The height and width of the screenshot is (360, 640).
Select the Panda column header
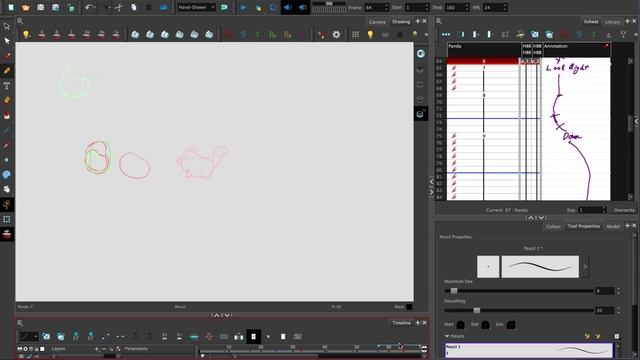[x=484, y=49]
